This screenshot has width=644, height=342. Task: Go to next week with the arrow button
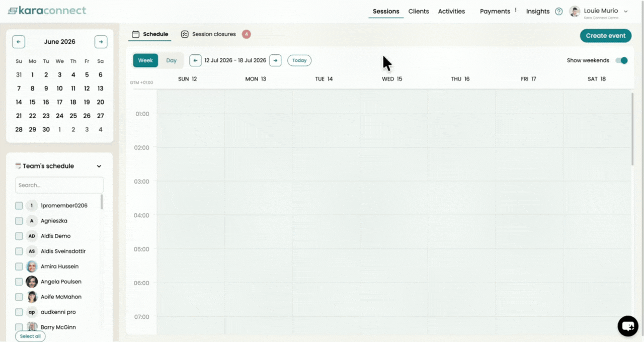tap(275, 60)
